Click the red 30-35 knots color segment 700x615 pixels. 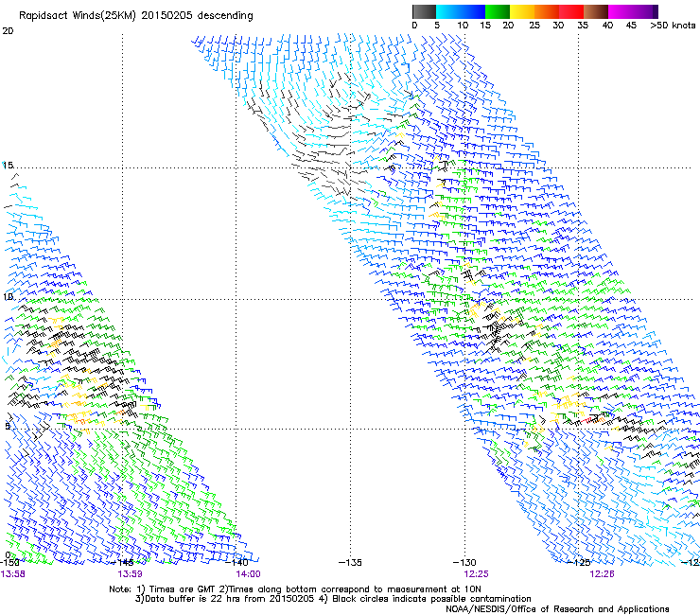click(571, 11)
